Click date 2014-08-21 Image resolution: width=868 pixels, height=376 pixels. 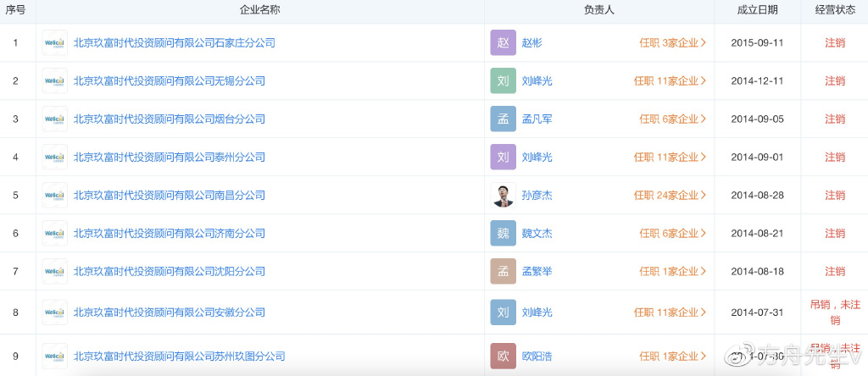point(757,234)
